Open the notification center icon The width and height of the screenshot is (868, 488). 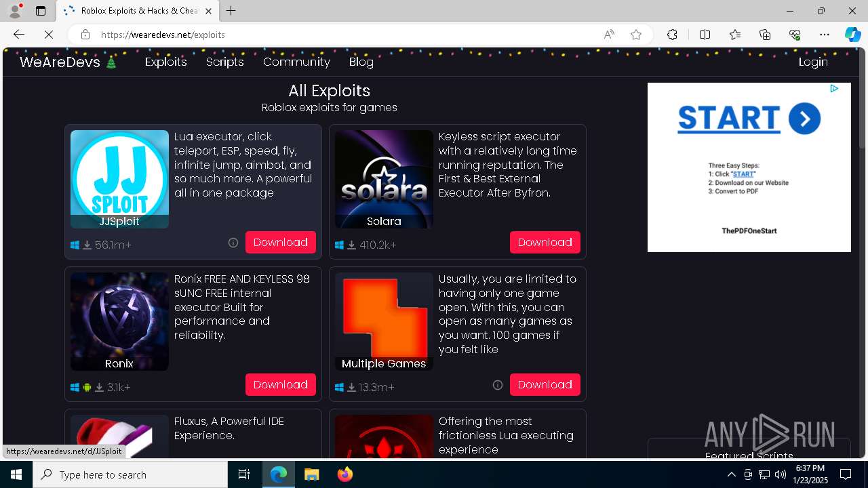pos(846,474)
